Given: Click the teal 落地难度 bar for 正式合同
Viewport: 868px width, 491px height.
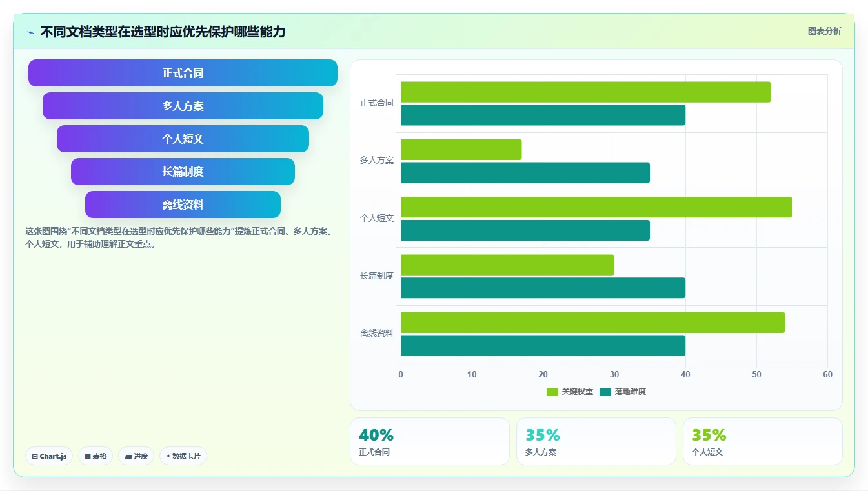Looking at the screenshot, I should pyautogui.click(x=543, y=115).
